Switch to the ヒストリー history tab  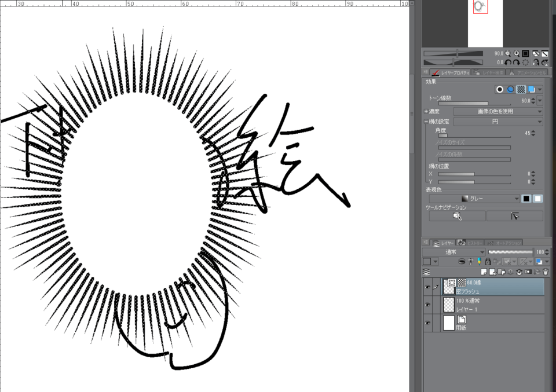pyautogui.click(x=472, y=243)
